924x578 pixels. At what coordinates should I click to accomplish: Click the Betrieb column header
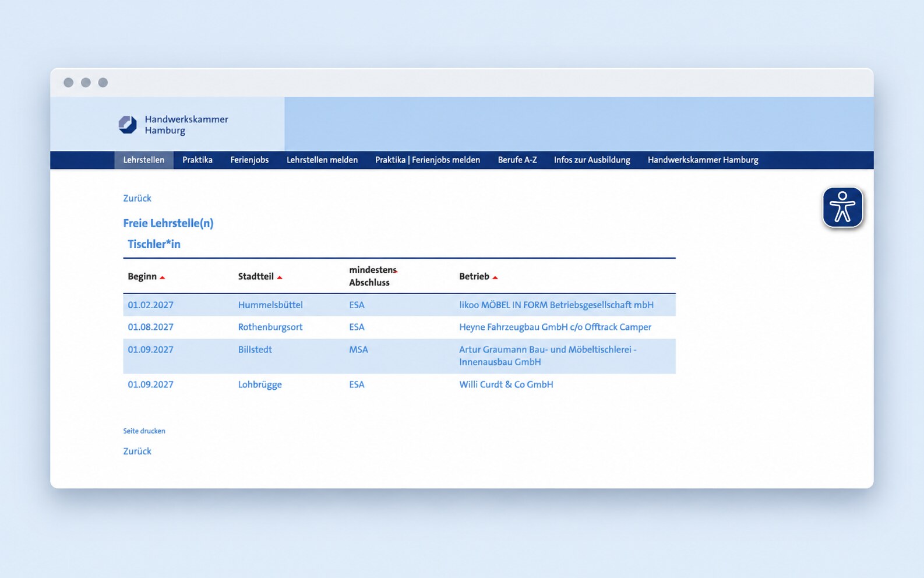(x=474, y=276)
